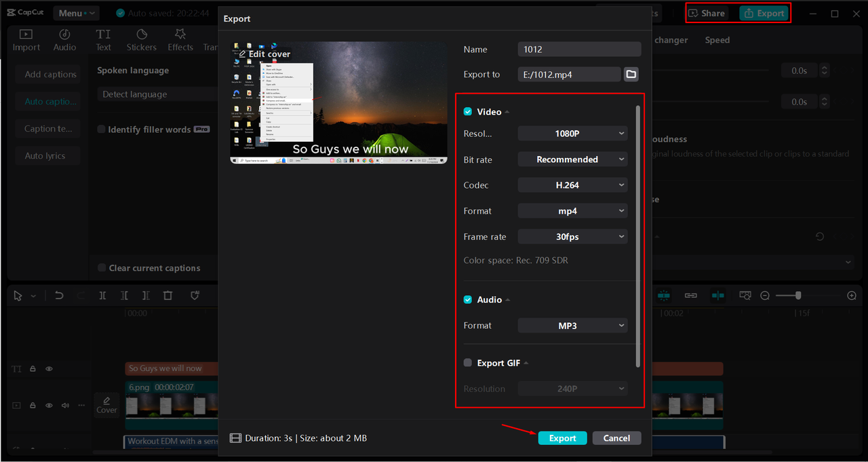The image size is (868, 462).
Task: Click the timeline zoom in plus icon
Action: (x=852, y=296)
